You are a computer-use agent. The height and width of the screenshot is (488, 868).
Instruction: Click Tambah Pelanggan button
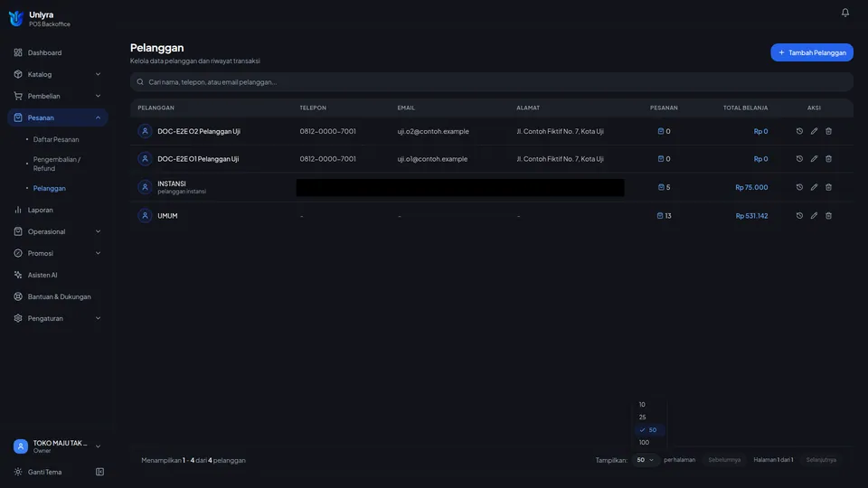tap(812, 52)
